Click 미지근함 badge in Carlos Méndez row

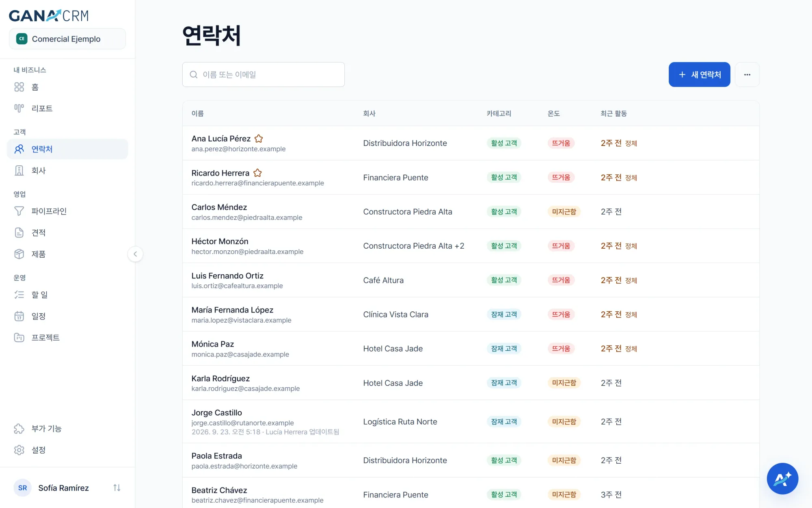tap(564, 212)
